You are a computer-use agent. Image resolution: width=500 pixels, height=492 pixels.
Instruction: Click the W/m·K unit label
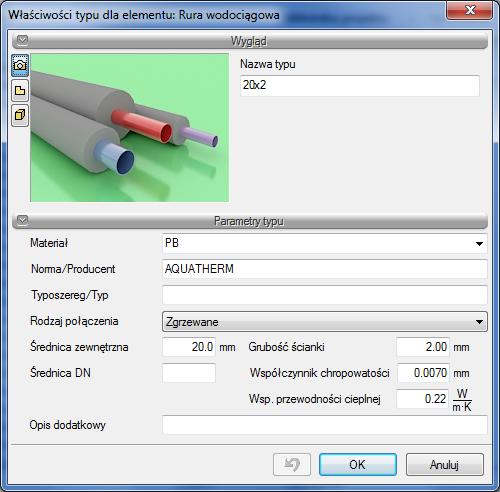click(462, 400)
